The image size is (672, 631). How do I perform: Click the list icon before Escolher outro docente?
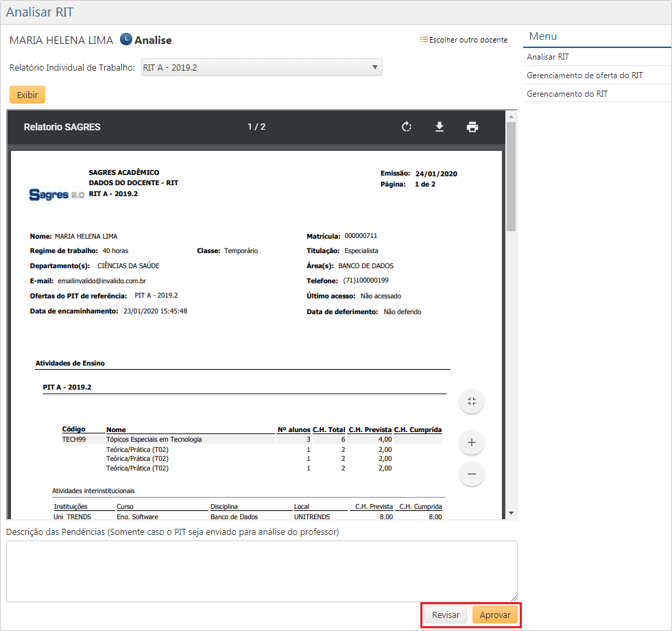pos(424,40)
